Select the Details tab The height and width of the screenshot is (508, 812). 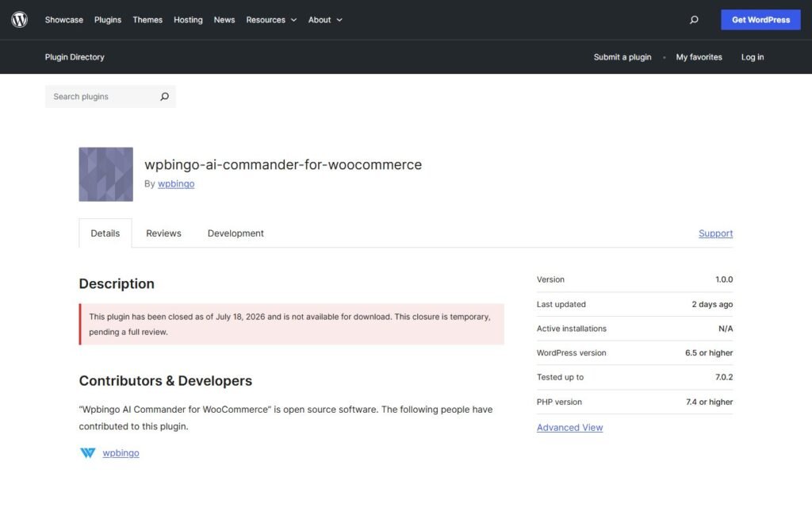105,233
